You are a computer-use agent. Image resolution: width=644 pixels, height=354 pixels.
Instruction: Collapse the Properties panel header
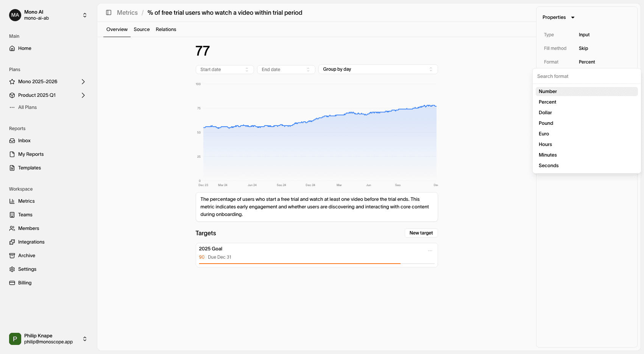[558, 17]
